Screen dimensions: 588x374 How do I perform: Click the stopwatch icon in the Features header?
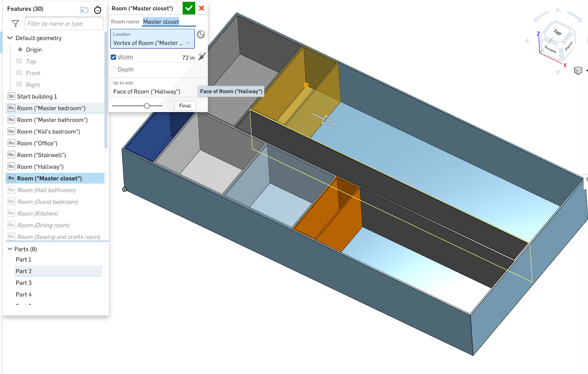pos(97,10)
